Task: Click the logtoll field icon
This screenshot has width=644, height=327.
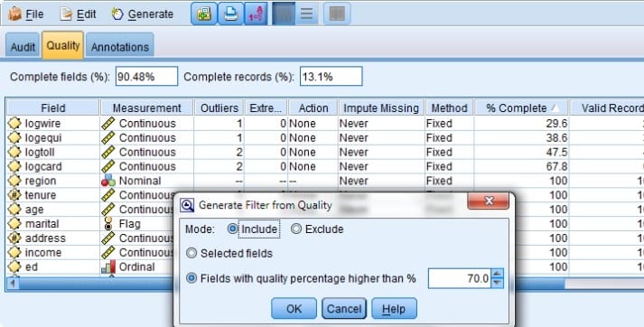Action: click(x=14, y=152)
